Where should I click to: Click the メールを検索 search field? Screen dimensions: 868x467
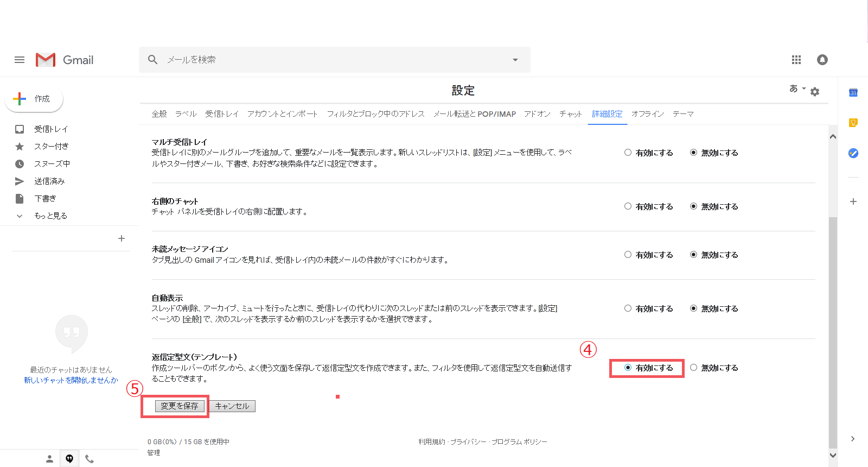click(x=335, y=60)
